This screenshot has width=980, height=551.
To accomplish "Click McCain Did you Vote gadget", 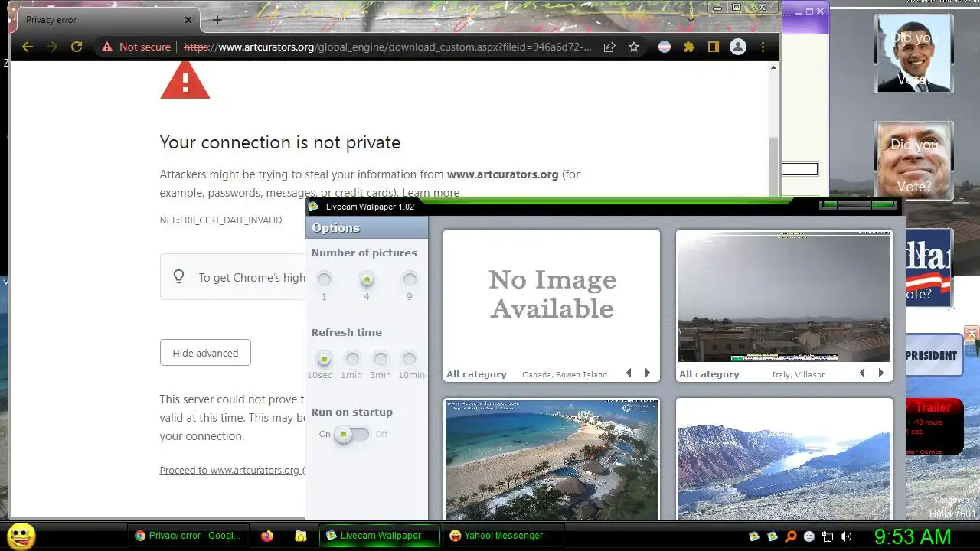I will (x=914, y=160).
